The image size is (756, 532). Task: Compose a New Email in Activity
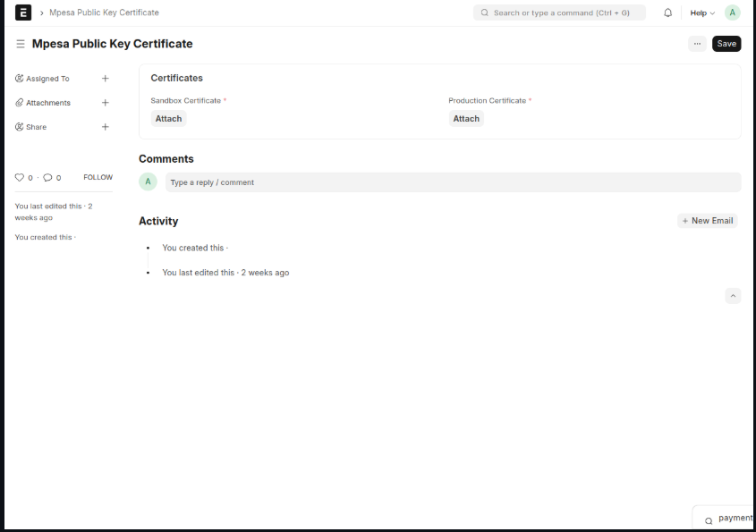point(708,221)
